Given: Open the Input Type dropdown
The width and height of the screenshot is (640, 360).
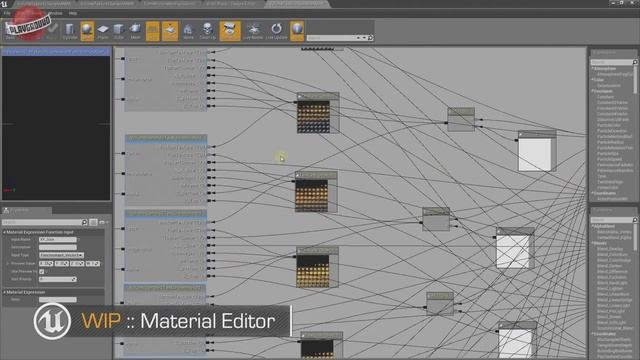Looking at the screenshot, I should pyautogui.click(x=61, y=255).
